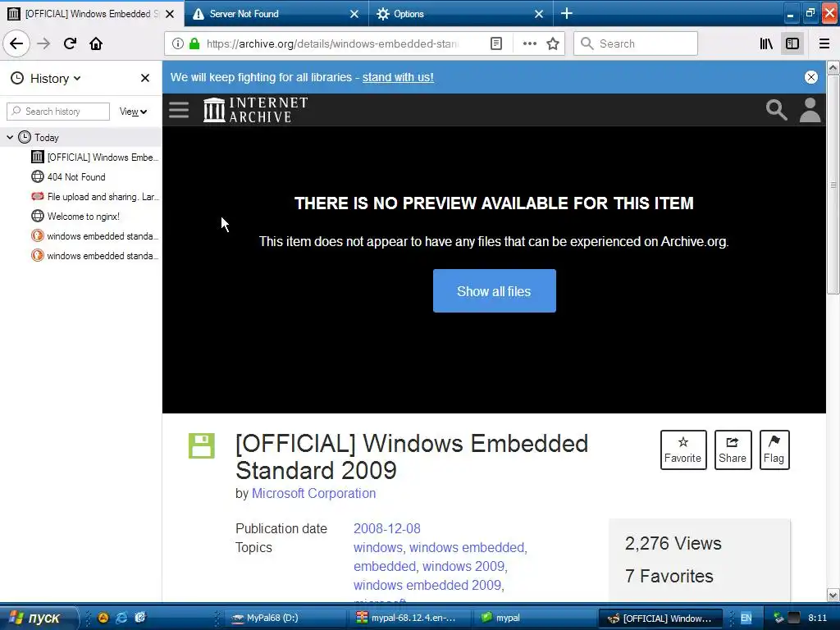The image size is (840, 630).
Task: Open a new tab with plus button
Action: (567, 13)
